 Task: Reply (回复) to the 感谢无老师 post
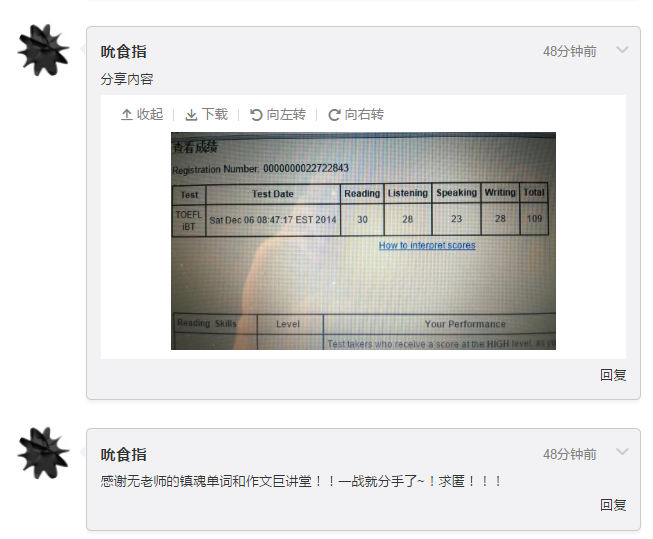(613, 505)
